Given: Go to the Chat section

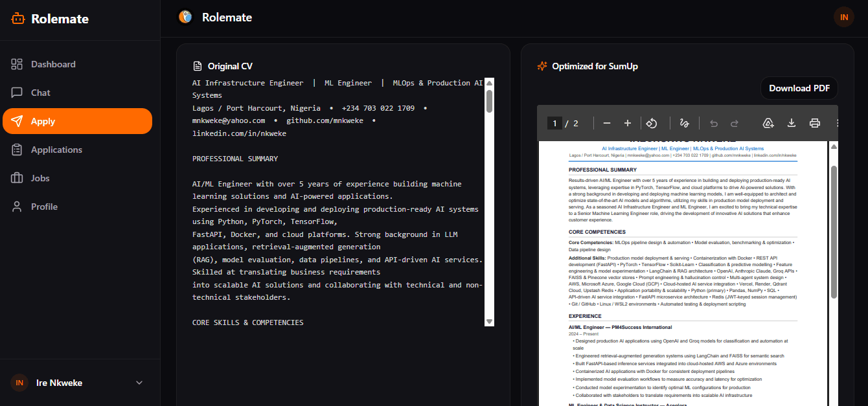Looking at the screenshot, I should click(77, 93).
